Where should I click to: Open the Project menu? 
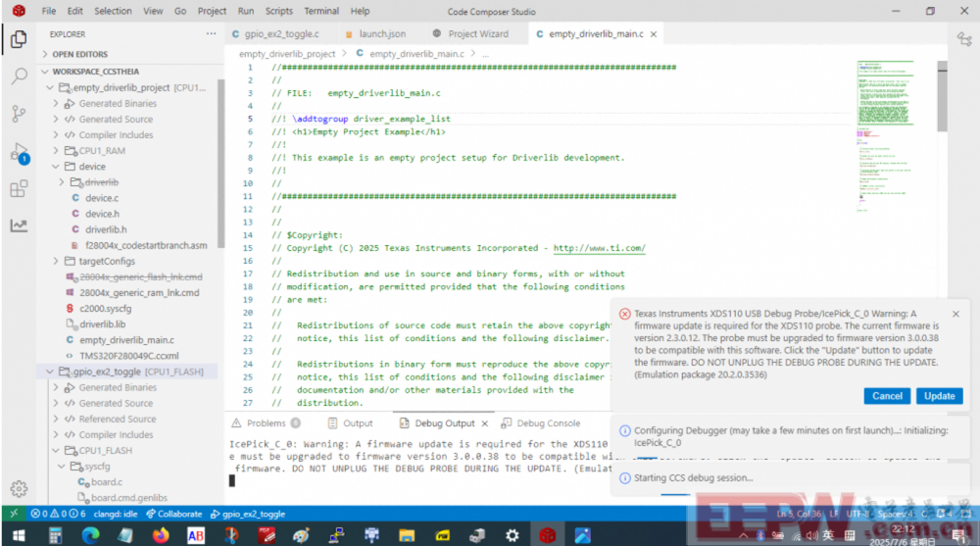point(212,11)
